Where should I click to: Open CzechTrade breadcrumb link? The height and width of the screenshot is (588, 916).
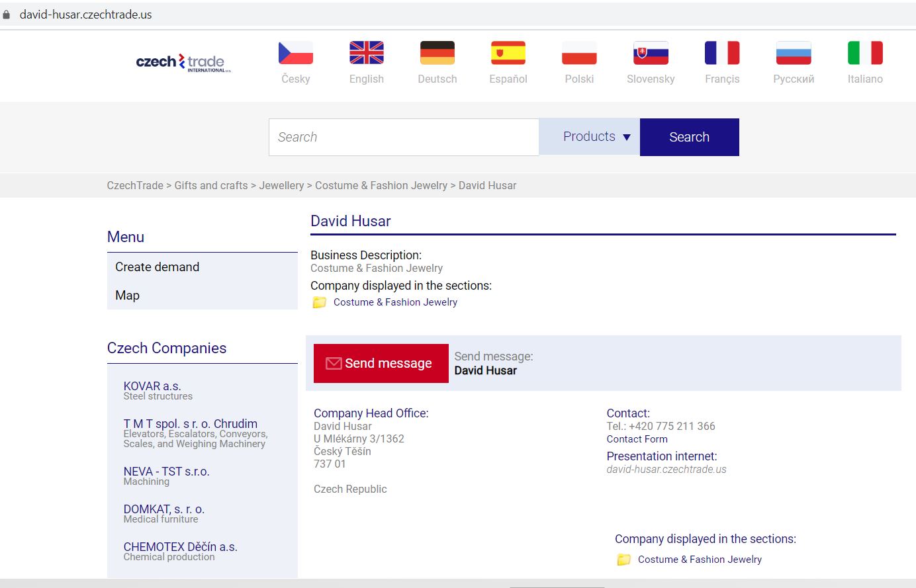135,185
